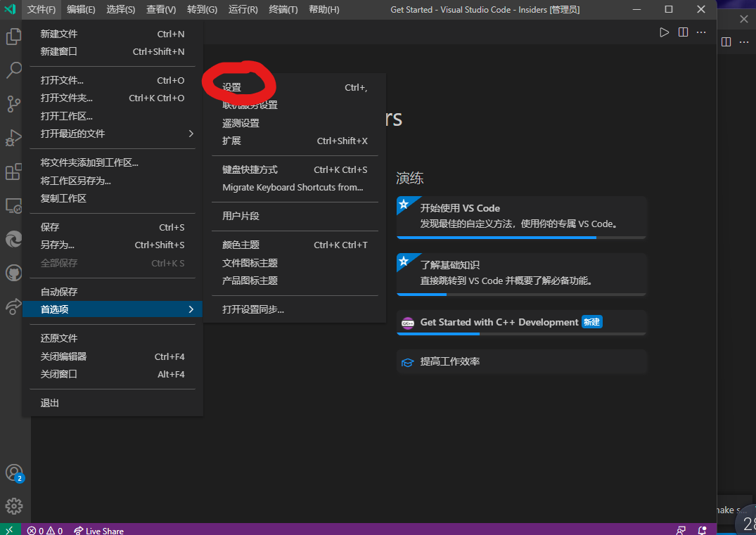Screen dimensions: 756x535
Task: Click the feedback icon in status bar
Action: coord(681,530)
